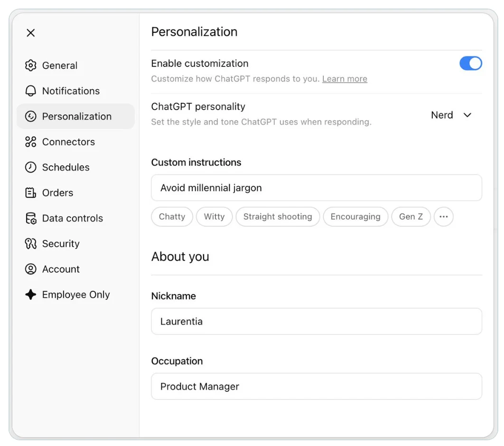Click the Custom instructions text field
This screenshot has height=446, width=504.
click(x=316, y=188)
